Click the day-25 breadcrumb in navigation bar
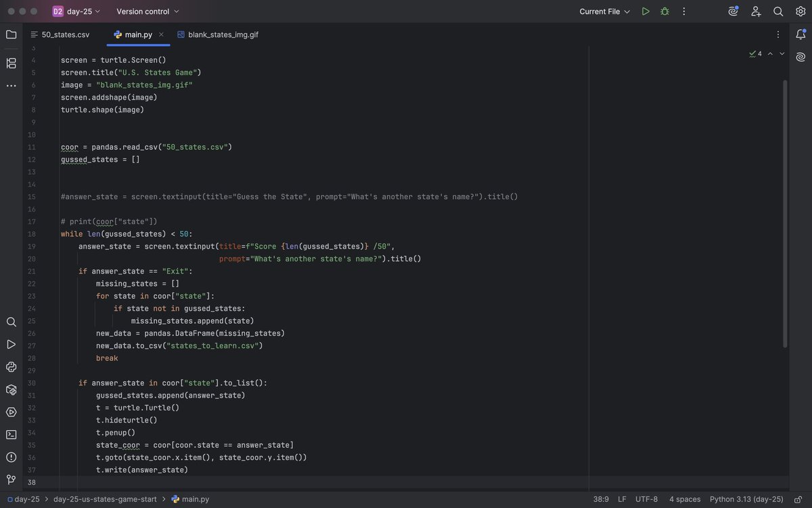The image size is (812, 508). pos(22,499)
